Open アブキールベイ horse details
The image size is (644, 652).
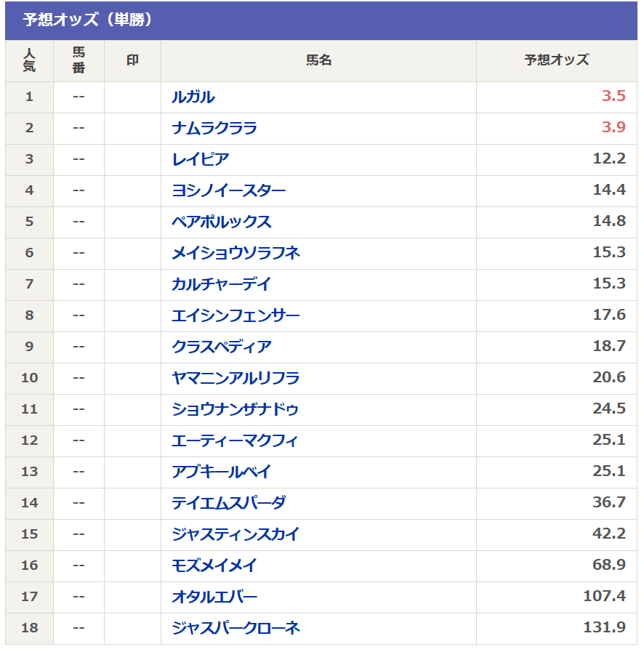pos(222,472)
